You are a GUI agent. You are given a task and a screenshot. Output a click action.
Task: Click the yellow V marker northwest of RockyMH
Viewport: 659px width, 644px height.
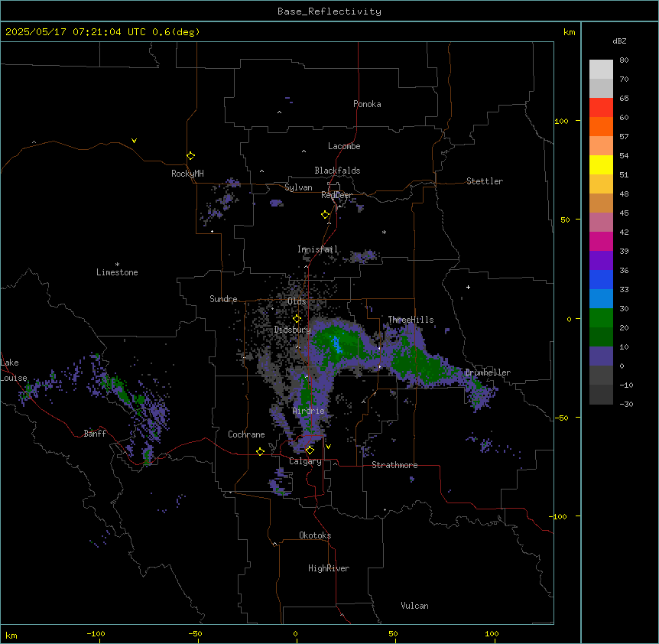[134, 141]
